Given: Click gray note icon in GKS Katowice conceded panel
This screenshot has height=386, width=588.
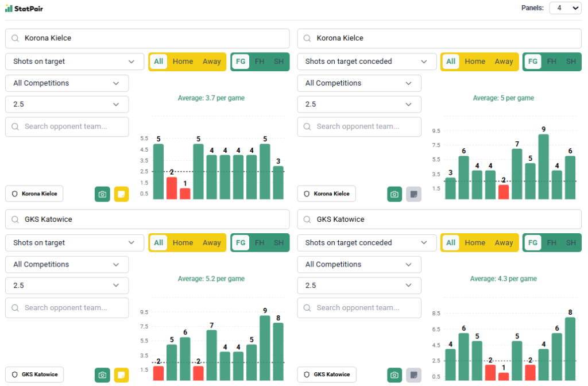Looking at the screenshot, I should click(413, 375).
